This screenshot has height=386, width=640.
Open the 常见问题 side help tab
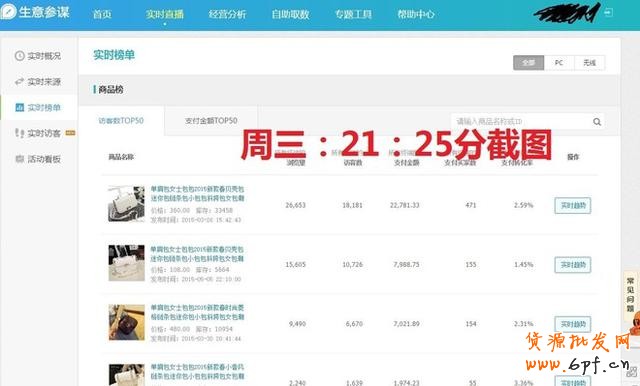631,295
